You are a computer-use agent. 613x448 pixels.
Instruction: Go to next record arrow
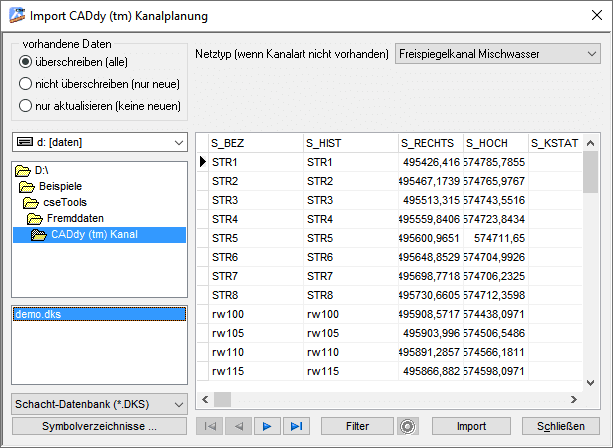[x=267, y=426]
